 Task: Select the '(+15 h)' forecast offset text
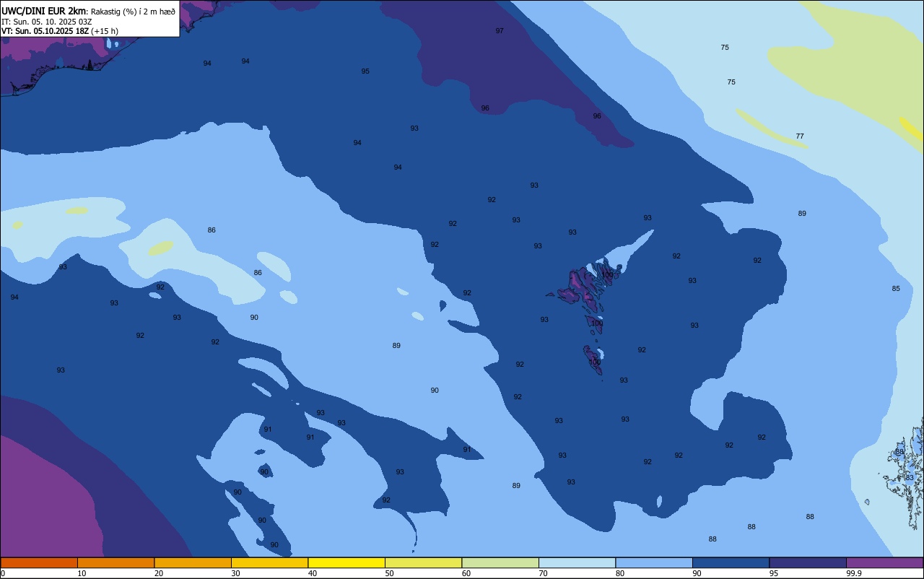pos(105,31)
